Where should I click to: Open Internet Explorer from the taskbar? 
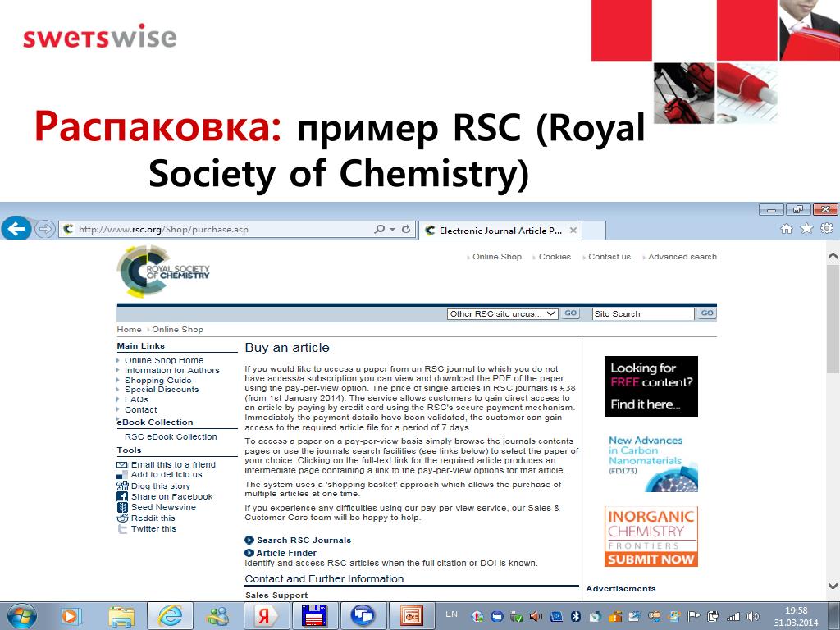(170, 615)
